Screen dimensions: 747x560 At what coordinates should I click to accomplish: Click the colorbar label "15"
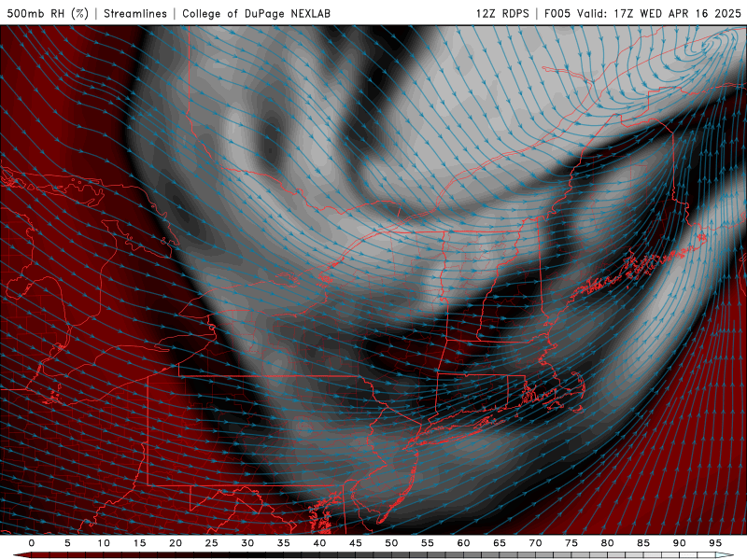point(139,543)
